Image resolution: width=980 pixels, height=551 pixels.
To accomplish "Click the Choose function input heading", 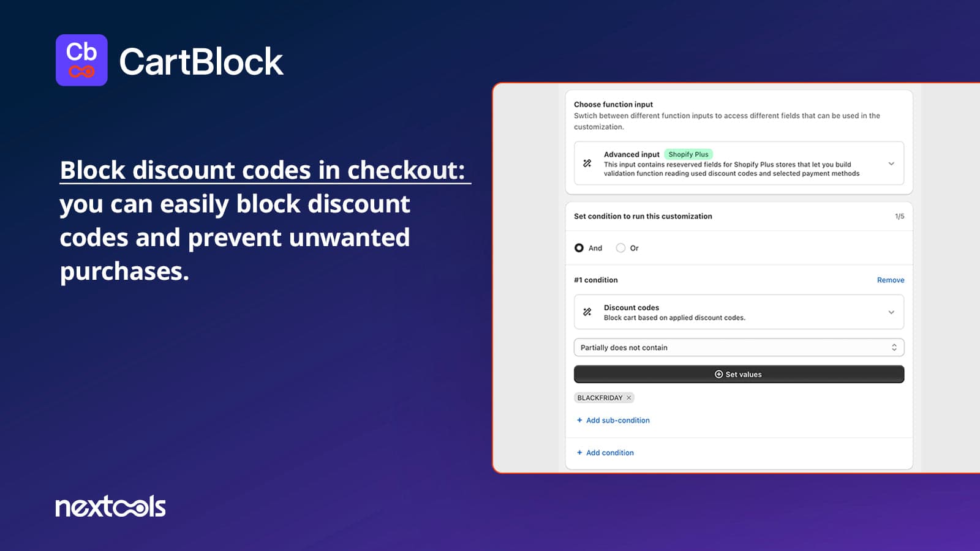I will pyautogui.click(x=613, y=105).
